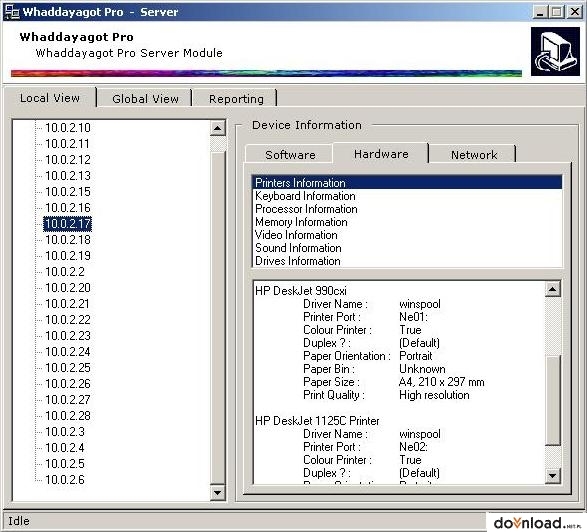Click host list scrollbar down arrow
The height and width of the screenshot is (532, 587).
[x=218, y=493]
